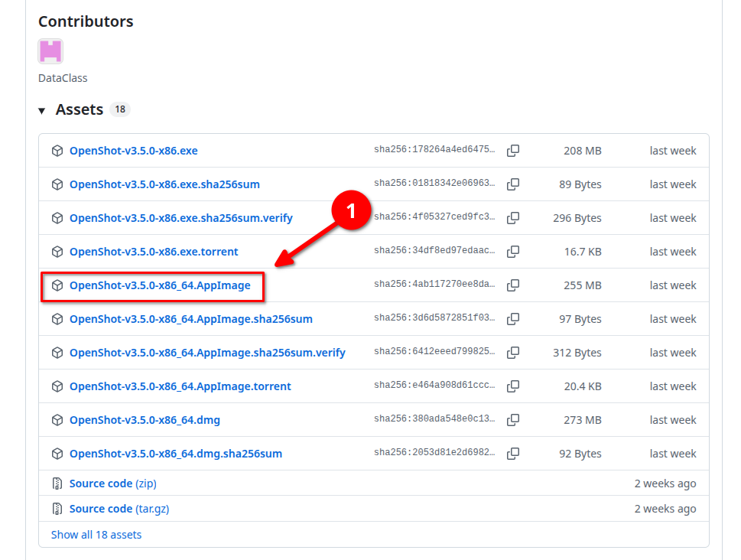
Task: Download OpenShot-v3.5.0-x86_64.dmg
Action: (145, 420)
